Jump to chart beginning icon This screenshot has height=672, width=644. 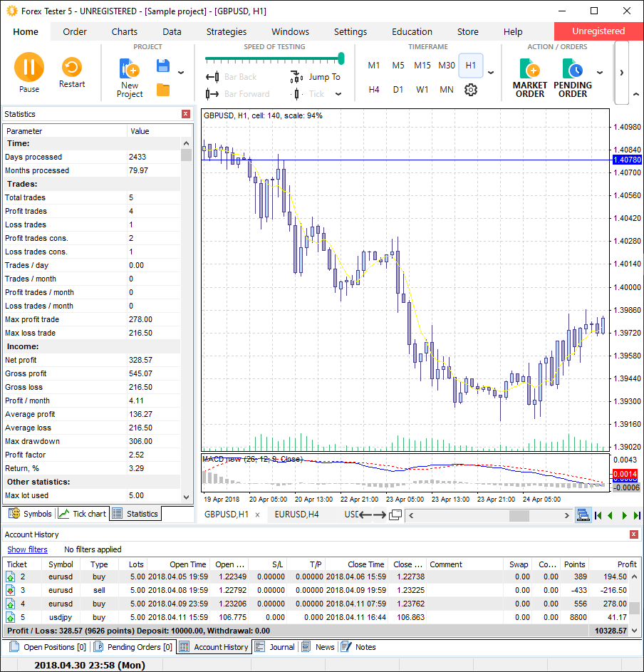pos(598,515)
